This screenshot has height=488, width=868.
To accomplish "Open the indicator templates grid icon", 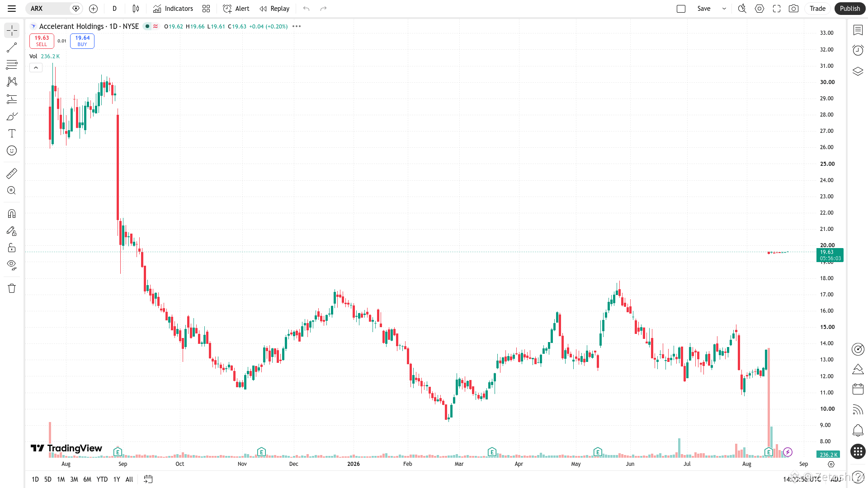I will (x=206, y=9).
